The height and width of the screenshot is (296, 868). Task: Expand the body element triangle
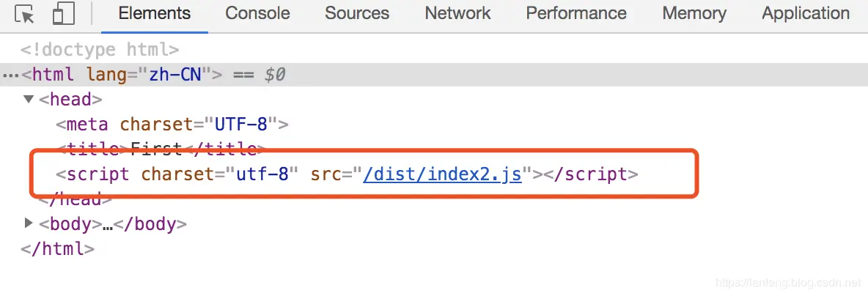pyautogui.click(x=29, y=223)
